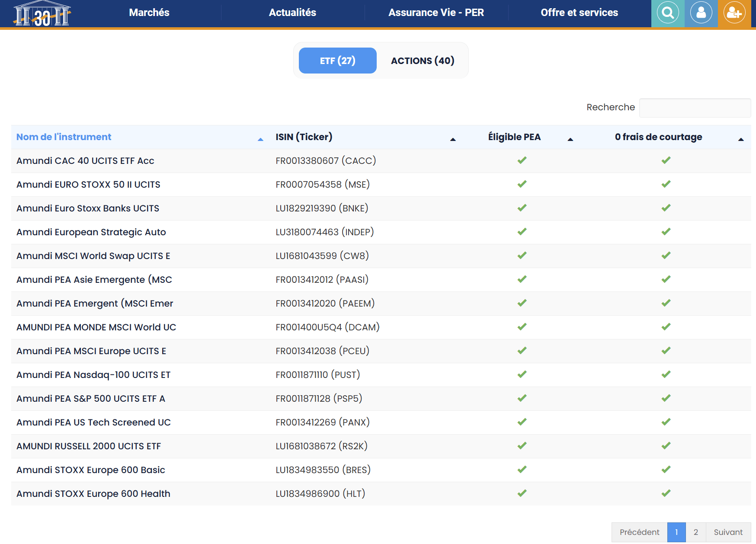Viewport: 756px width, 544px height.
Task: Click Recherche label text
Action: pyautogui.click(x=611, y=107)
